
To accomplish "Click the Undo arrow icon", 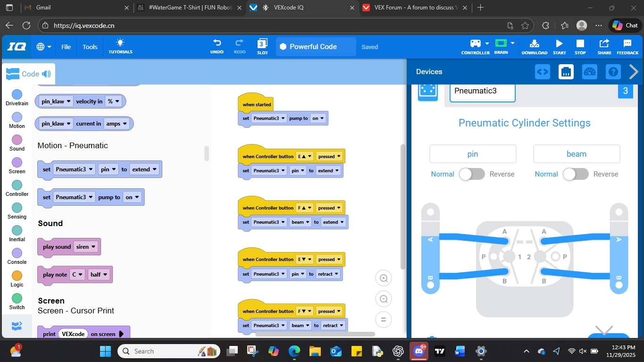I will (217, 43).
